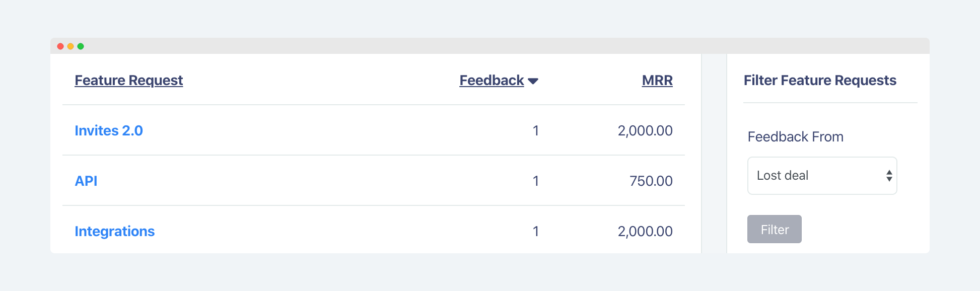The image size is (980, 291).
Task: Sort table by Feedback column header
Action: (x=492, y=80)
